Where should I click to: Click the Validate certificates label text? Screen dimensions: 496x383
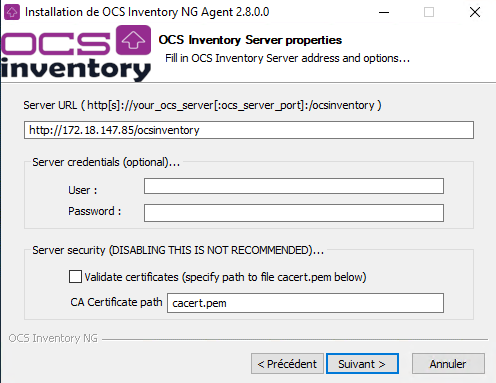(x=225, y=277)
